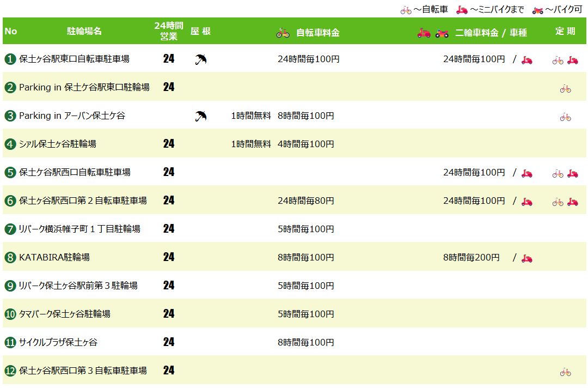The width and height of the screenshot is (588, 388).
Task: Click the red scooter icon in the 二輪車料金 header
Action: (424, 33)
